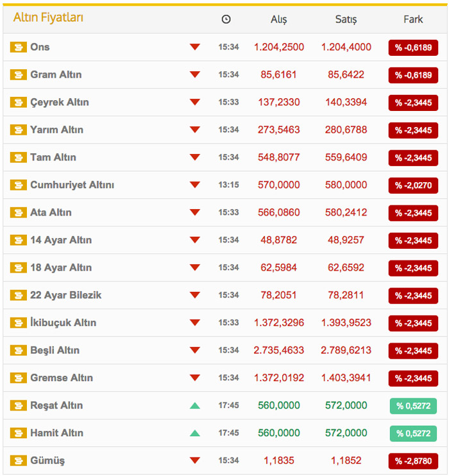Click the % -2,8780 badge for Gümüş
Image resolution: width=449 pixels, height=476 pixels.
click(x=413, y=461)
